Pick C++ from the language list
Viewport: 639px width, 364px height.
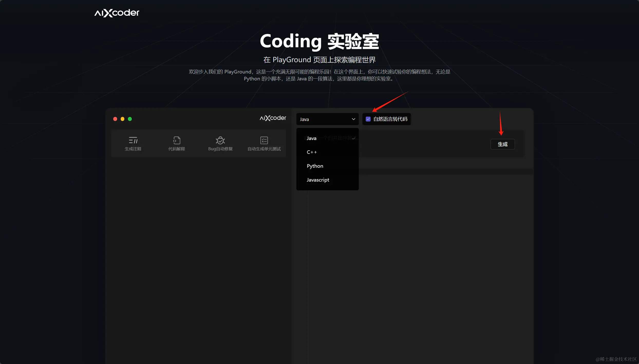pyautogui.click(x=327, y=152)
